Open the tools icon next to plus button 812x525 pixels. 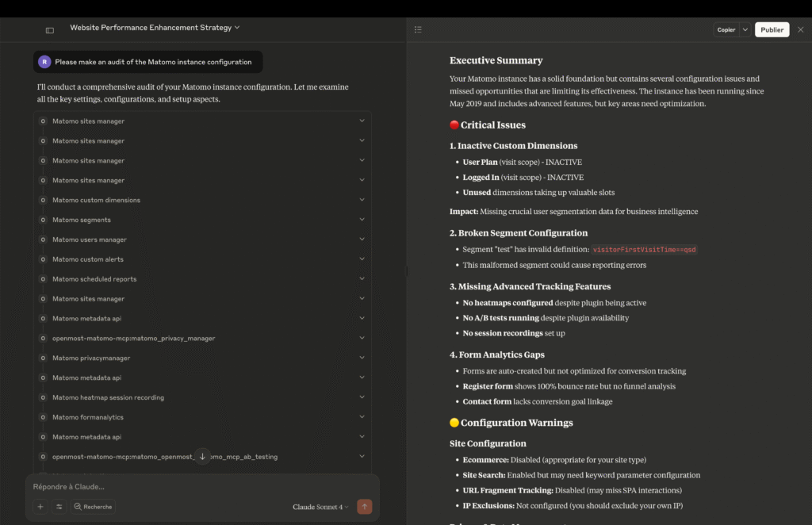[x=59, y=506]
